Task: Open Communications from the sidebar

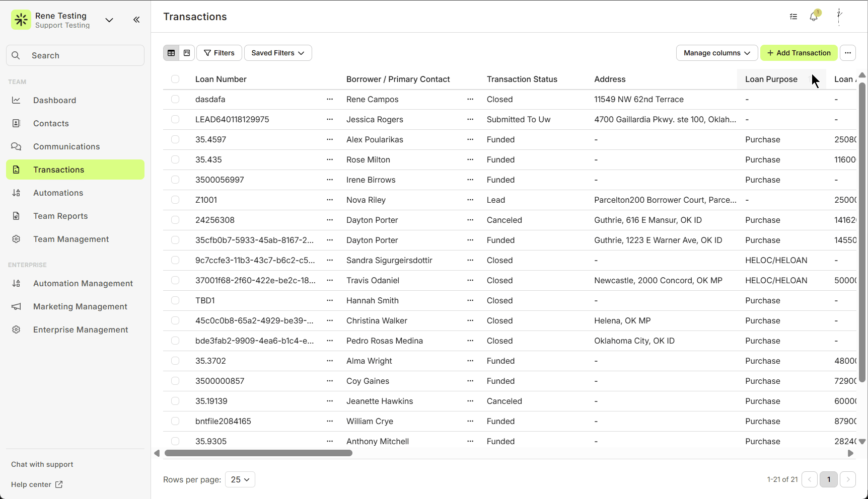Action: click(16, 146)
